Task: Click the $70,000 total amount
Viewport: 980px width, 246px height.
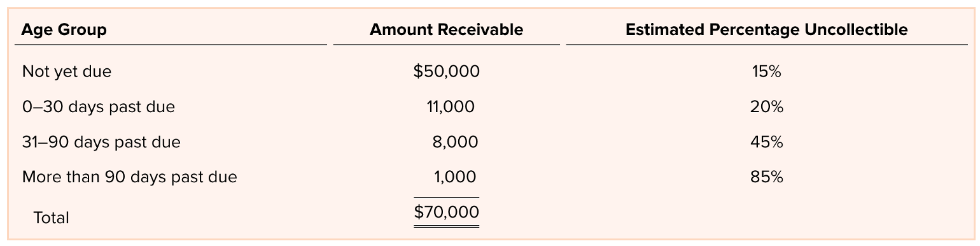Action: (446, 212)
